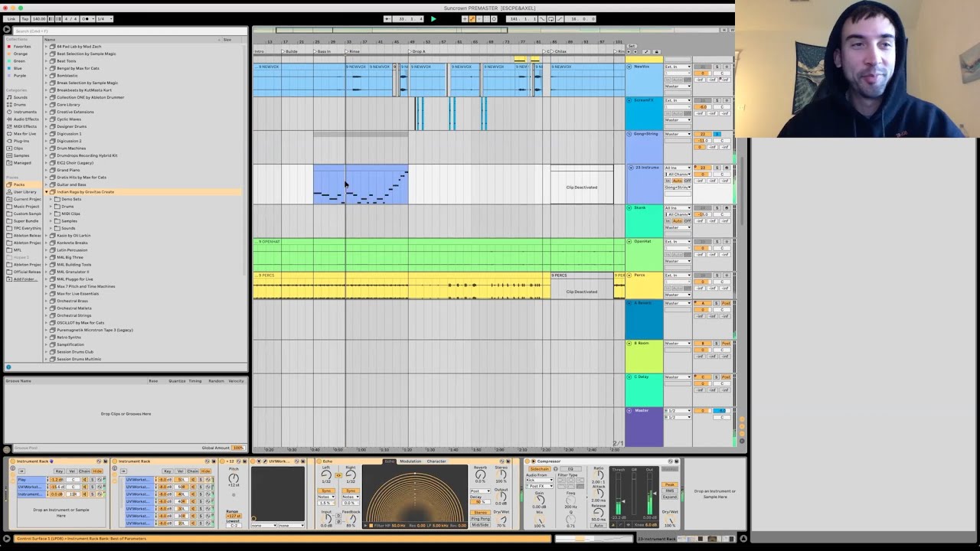Toggle the Compressor sidechain EQ button
The image size is (980, 551).
point(570,469)
